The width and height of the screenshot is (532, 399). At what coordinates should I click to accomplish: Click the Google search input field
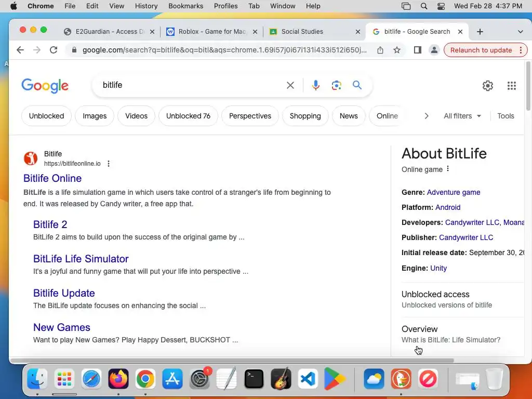pyautogui.click(x=193, y=85)
